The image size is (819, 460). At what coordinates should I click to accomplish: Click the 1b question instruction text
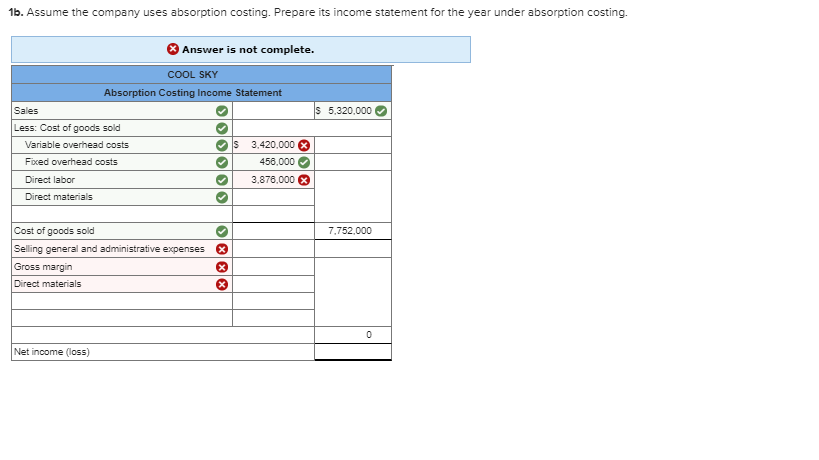coord(318,12)
